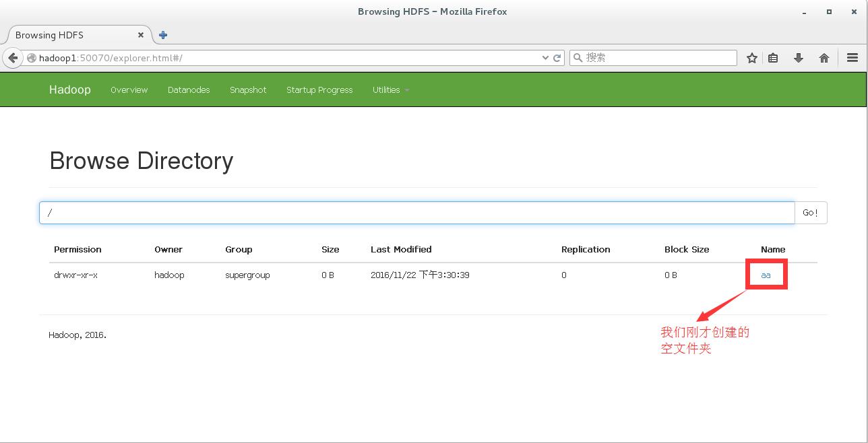Viewport: 868px width, 443px height.
Task: Bookmark this page with the star icon
Action: click(752, 58)
